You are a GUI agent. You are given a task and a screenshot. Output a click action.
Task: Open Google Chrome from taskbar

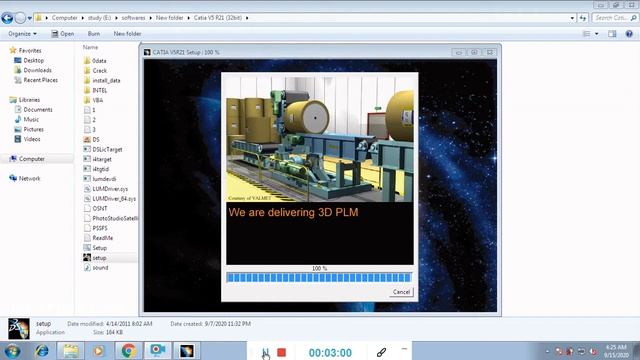tap(128, 351)
